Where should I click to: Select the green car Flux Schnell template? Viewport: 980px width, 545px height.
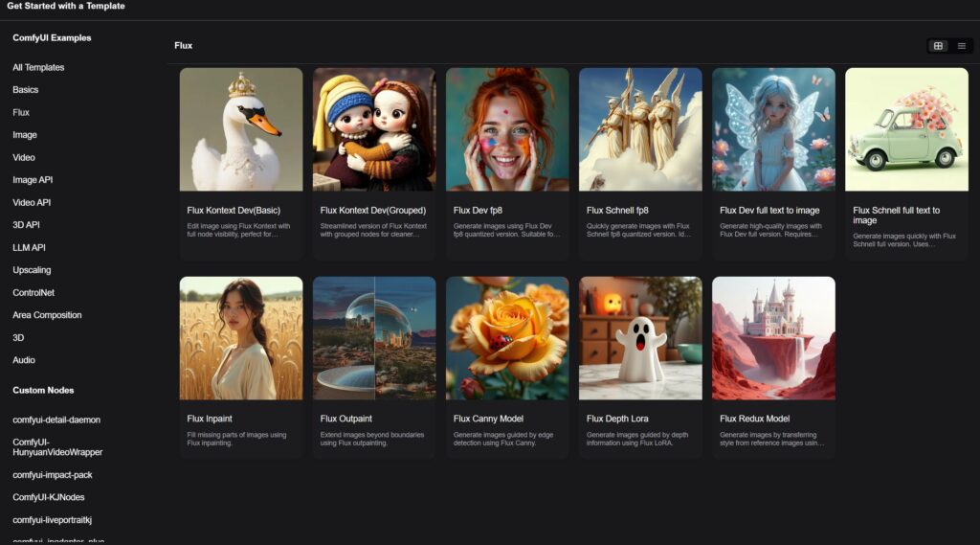tap(906, 129)
